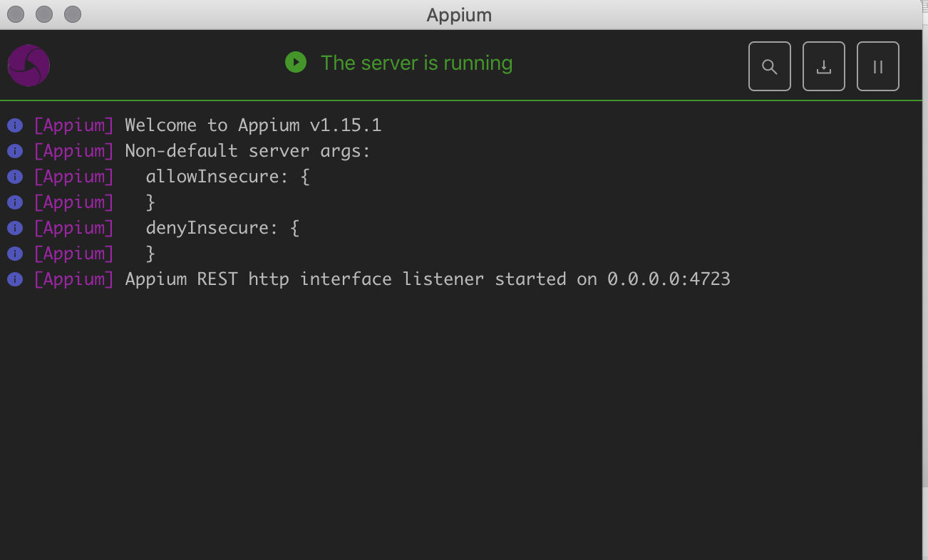Download raw logs with download icon

[x=824, y=66]
